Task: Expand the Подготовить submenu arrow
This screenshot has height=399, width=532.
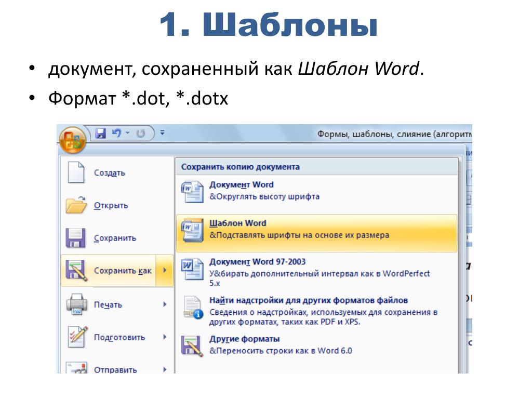Action: (165, 337)
